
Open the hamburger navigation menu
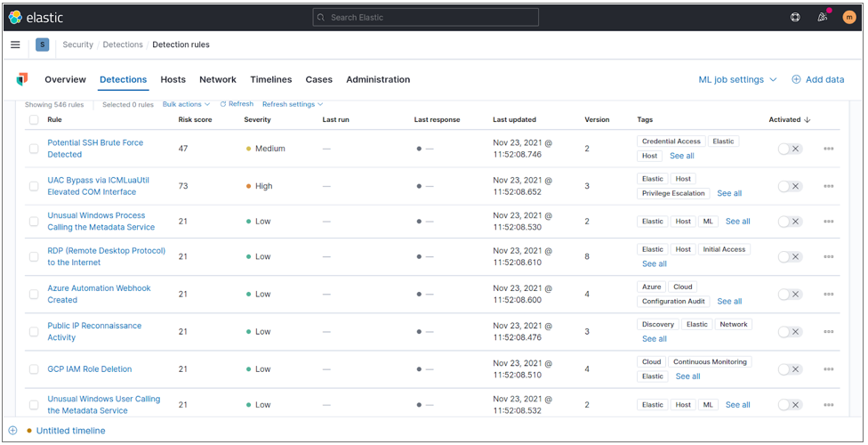pyautogui.click(x=15, y=44)
